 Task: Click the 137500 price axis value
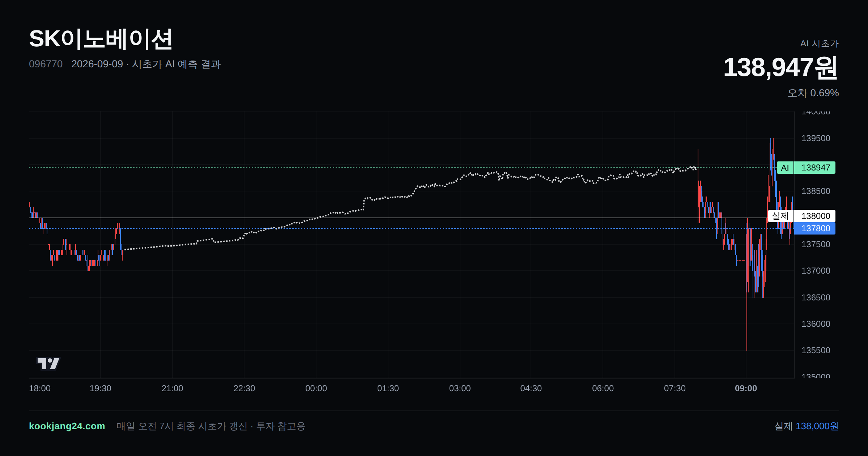(816, 244)
